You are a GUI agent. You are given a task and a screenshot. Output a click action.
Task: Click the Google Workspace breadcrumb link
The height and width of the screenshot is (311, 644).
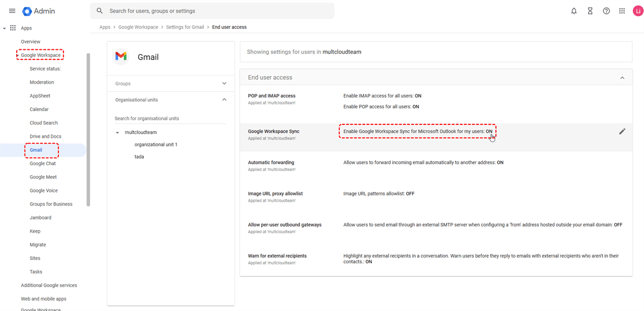pos(138,27)
